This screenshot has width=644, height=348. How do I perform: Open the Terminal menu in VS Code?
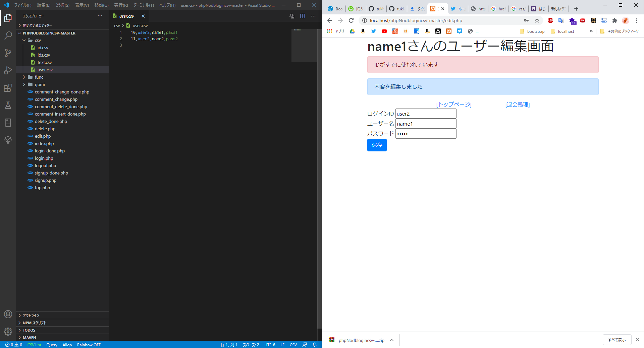pos(144,5)
